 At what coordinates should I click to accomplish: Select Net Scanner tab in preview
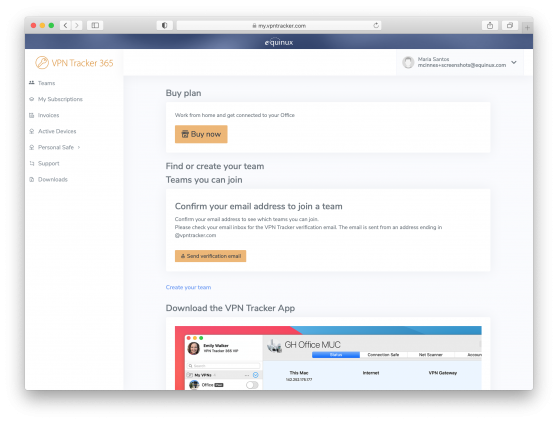tap(431, 355)
